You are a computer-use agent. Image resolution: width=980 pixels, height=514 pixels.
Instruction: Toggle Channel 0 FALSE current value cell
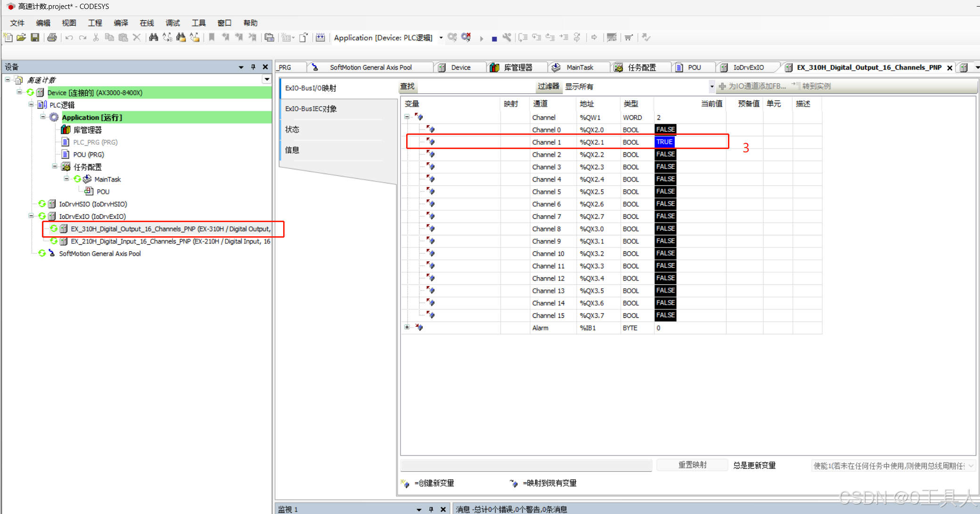(665, 130)
